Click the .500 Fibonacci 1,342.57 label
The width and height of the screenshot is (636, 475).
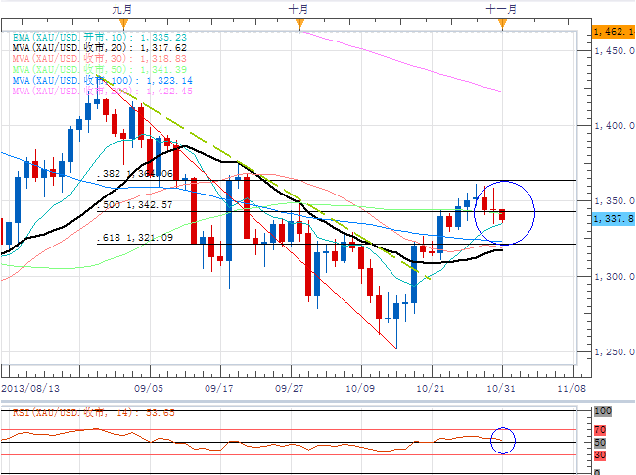(135, 204)
